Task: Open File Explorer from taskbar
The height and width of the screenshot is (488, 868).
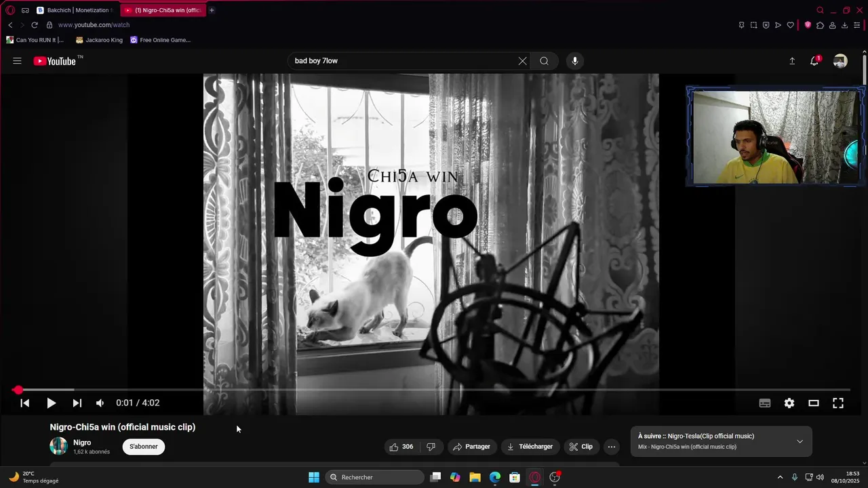Action: click(475, 477)
